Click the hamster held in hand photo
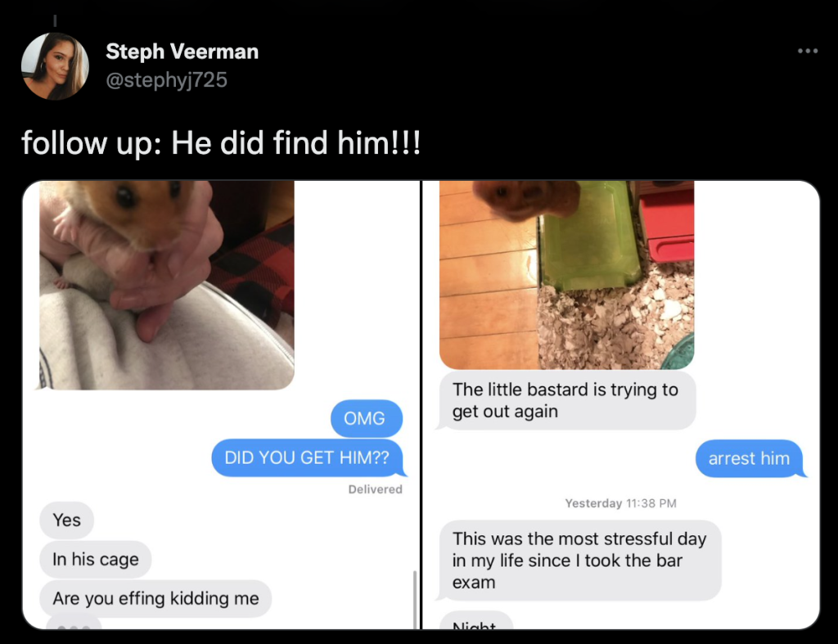Viewport: 838px width, 644px height. point(167,285)
